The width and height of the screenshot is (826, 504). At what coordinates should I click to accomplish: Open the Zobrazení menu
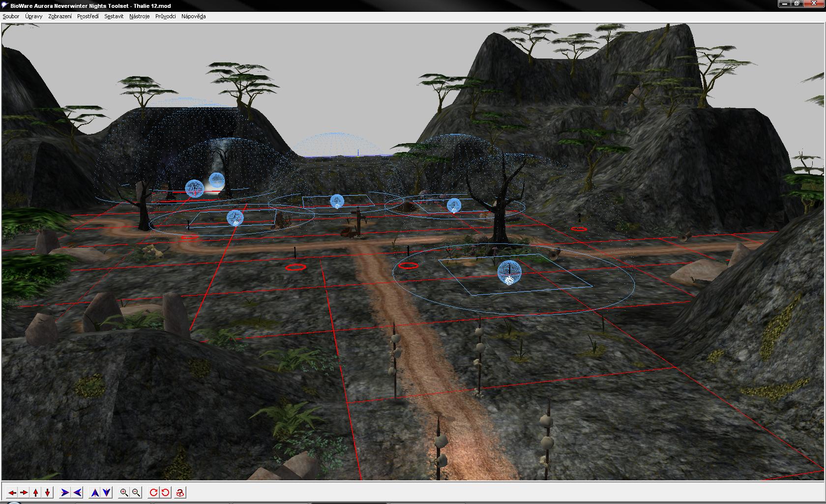click(x=60, y=16)
